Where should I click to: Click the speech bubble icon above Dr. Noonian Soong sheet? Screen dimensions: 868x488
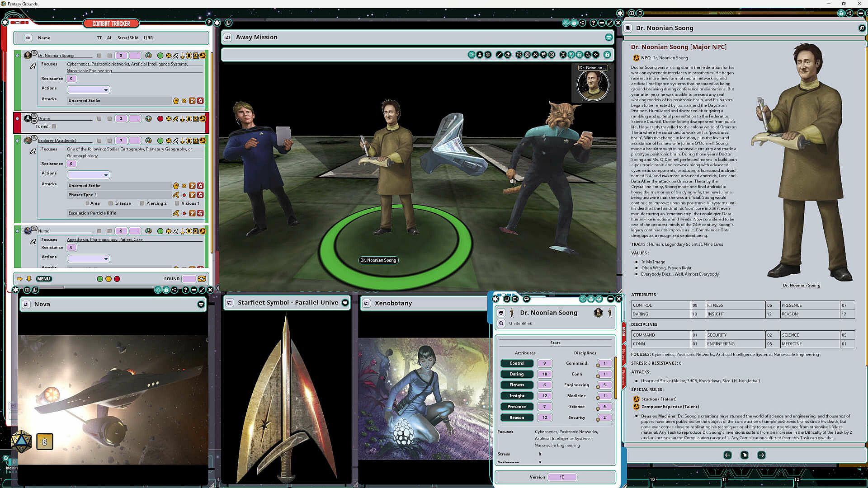pyautogui.click(x=526, y=299)
